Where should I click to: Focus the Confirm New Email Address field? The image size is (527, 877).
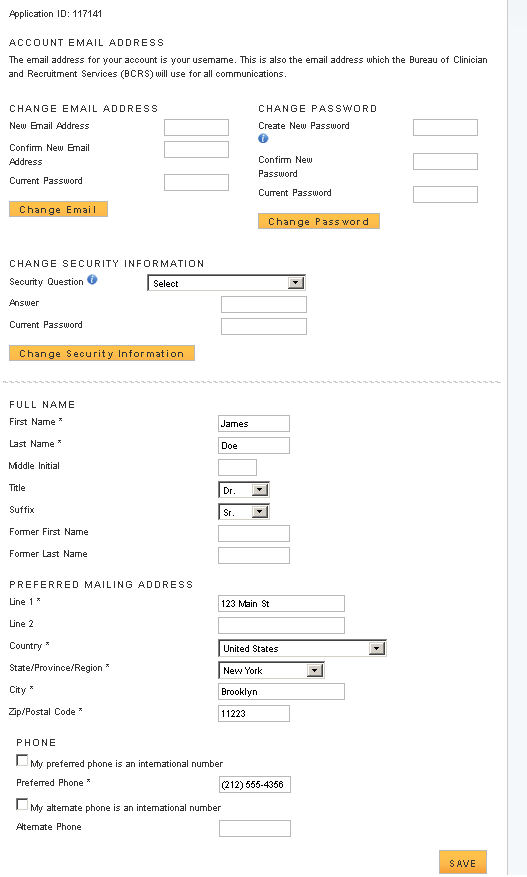point(196,149)
